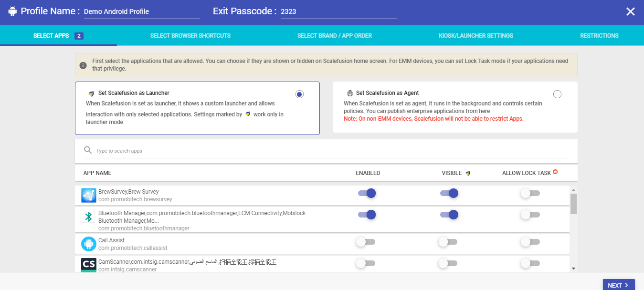This screenshot has width=644, height=290.
Task: Click the Scalefusion icon in launcher description text
Action: [x=248, y=114]
